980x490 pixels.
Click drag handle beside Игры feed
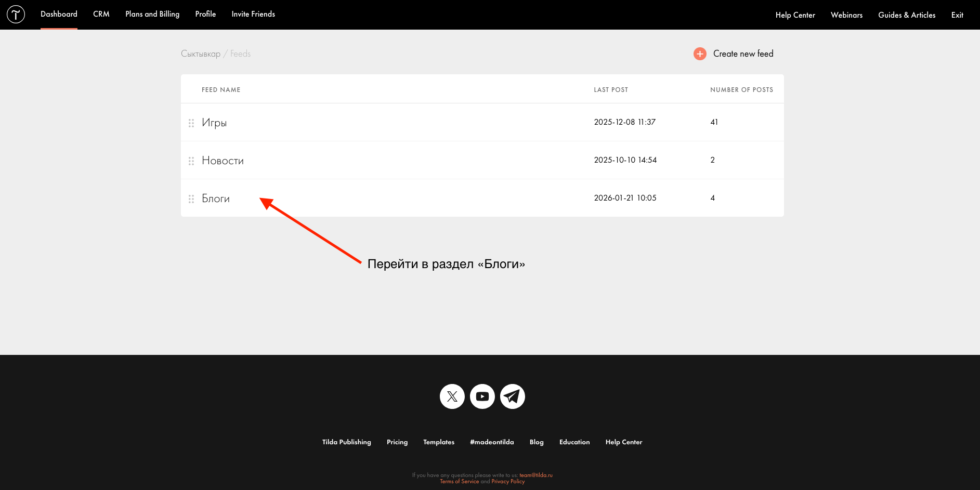pos(191,123)
